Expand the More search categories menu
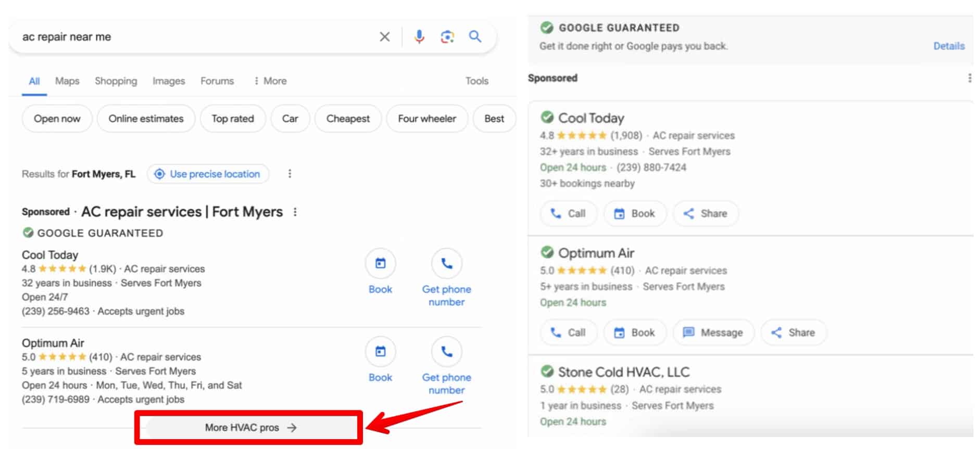This screenshot has width=980, height=449. pyautogui.click(x=270, y=81)
